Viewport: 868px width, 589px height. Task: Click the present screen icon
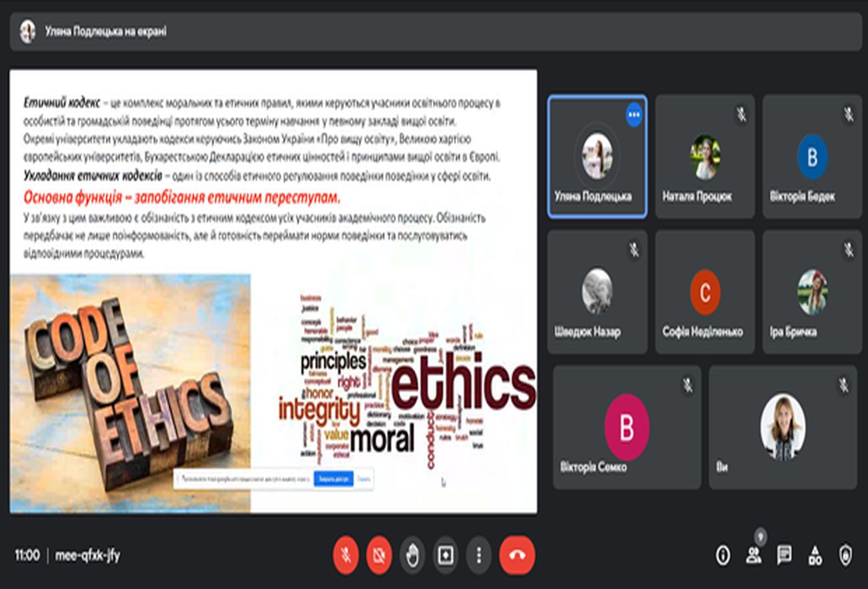pos(446,555)
